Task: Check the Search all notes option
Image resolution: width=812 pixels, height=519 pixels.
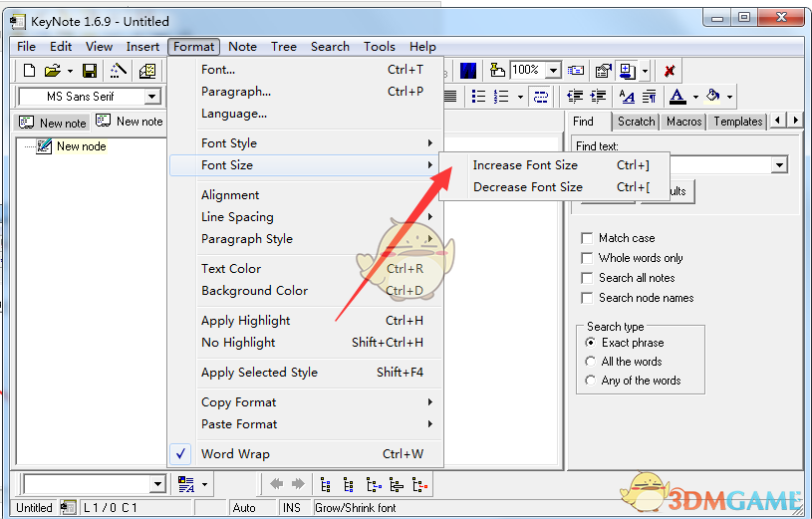Action: pos(587,278)
